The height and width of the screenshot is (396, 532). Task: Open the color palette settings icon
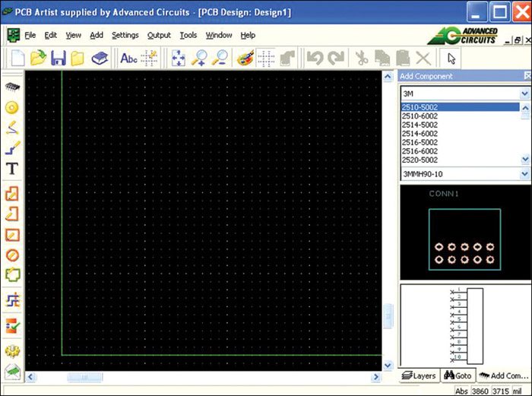[245, 58]
